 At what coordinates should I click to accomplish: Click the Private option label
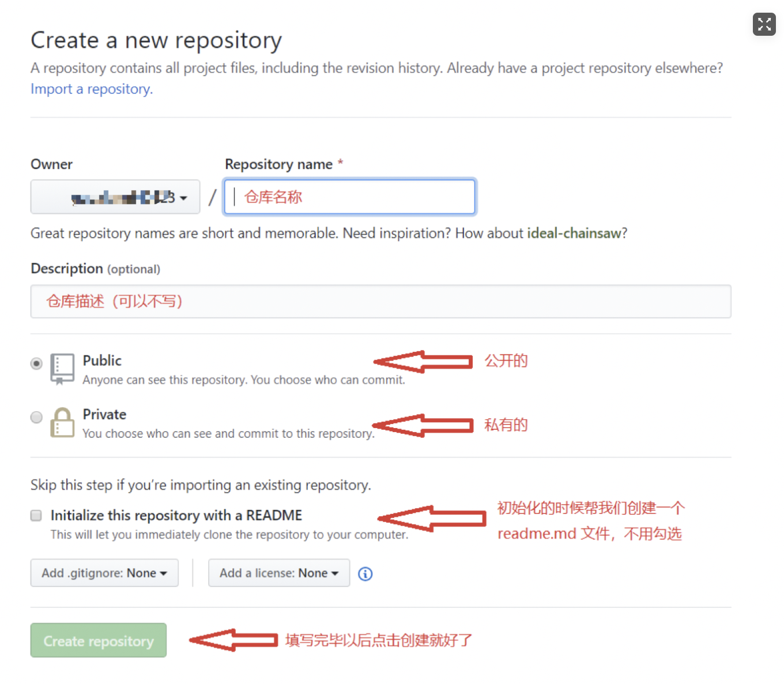(104, 414)
